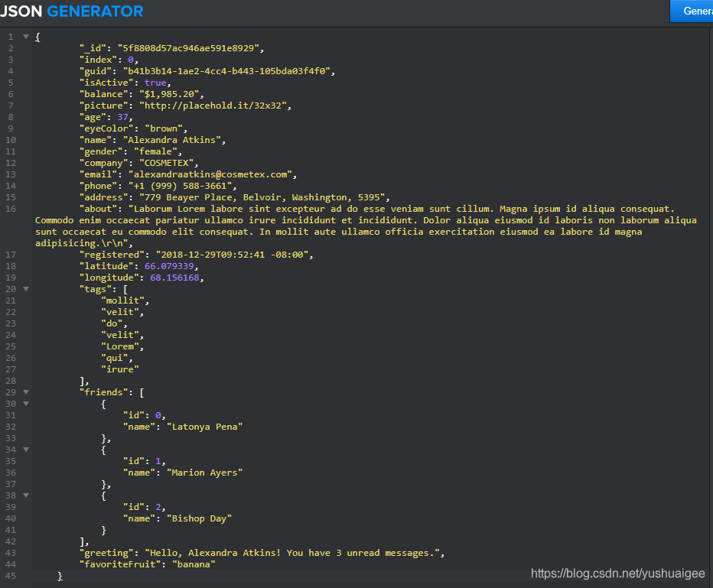Screen dimensions: 713x588
Task: Collapse the "friends" array fold arrow
Action: pos(26,392)
